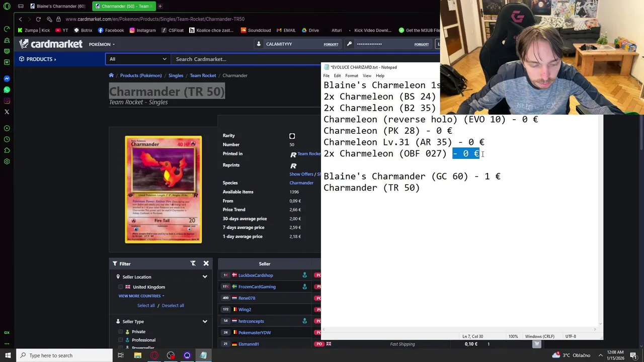The height and width of the screenshot is (362, 644).
Task: Open File Explorer from taskbar
Action: coord(137,355)
